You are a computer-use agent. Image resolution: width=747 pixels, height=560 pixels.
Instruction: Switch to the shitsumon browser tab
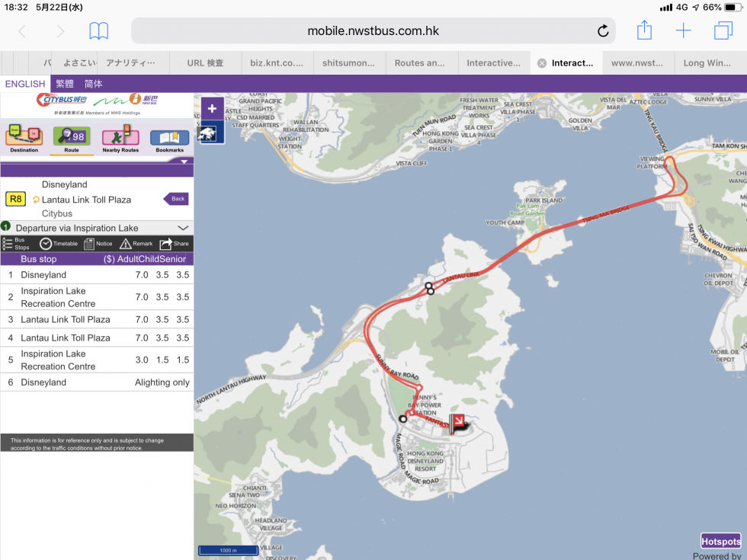tap(349, 62)
